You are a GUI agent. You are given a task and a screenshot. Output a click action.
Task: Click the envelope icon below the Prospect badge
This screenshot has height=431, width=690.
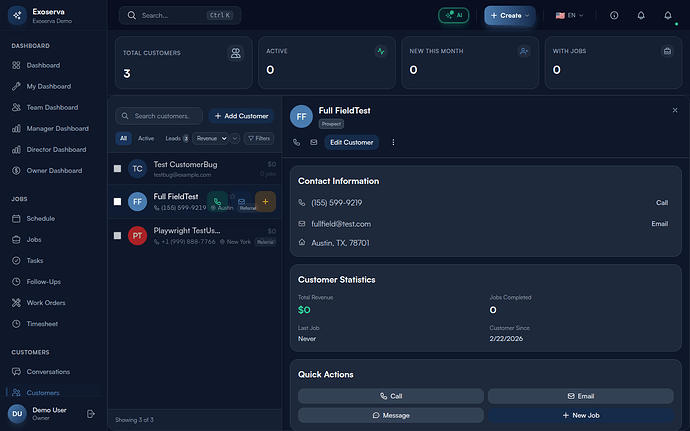pyautogui.click(x=313, y=142)
